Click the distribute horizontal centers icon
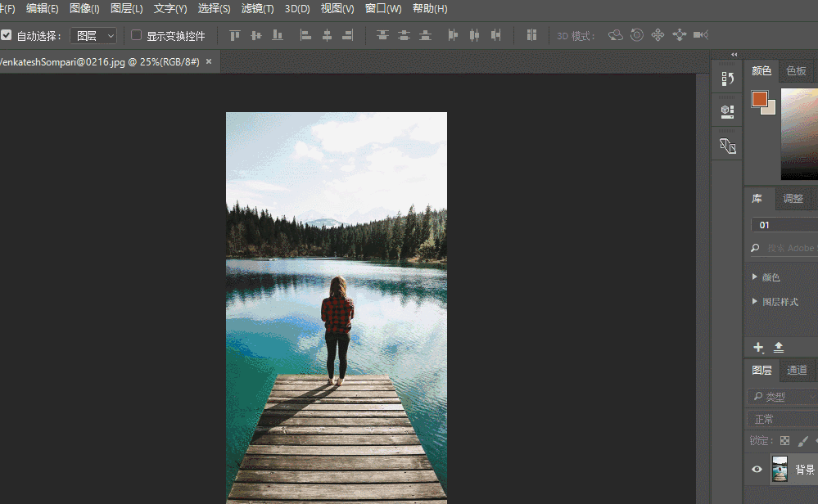818x504 pixels. (474, 35)
